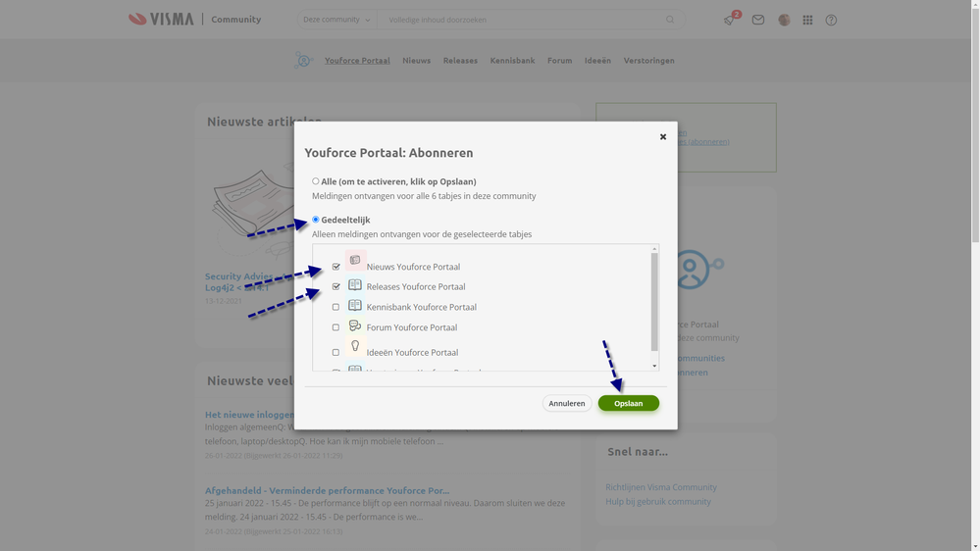Close the Abonneren dialog with X
Viewport: 980px width, 551px height.
tap(663, 137)
